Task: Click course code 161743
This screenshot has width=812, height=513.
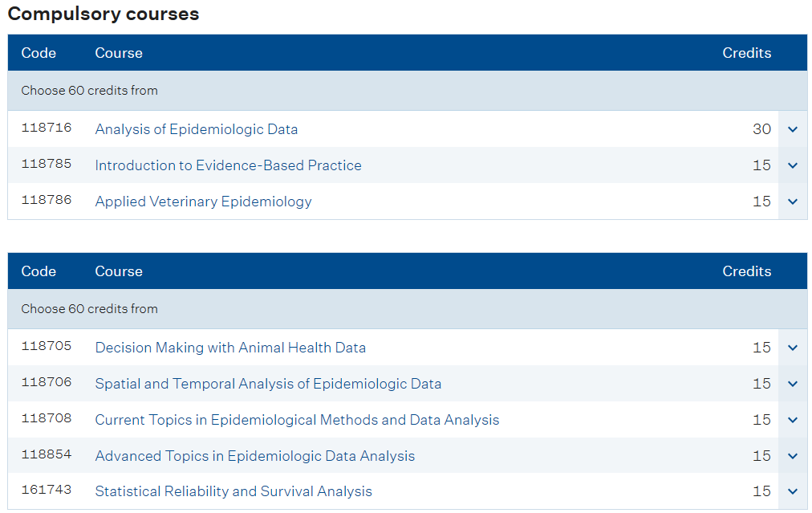Action: pos(46,490)
